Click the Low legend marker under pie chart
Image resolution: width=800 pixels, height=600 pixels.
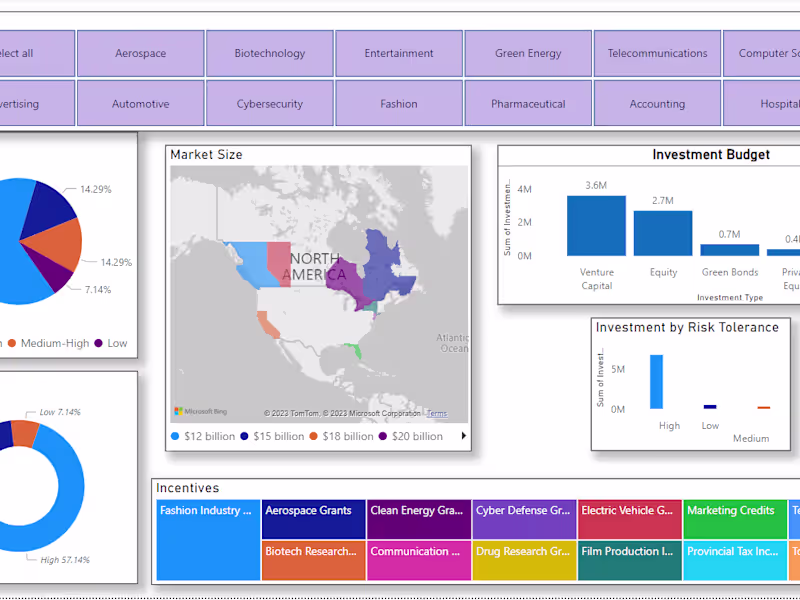[98, 343]
